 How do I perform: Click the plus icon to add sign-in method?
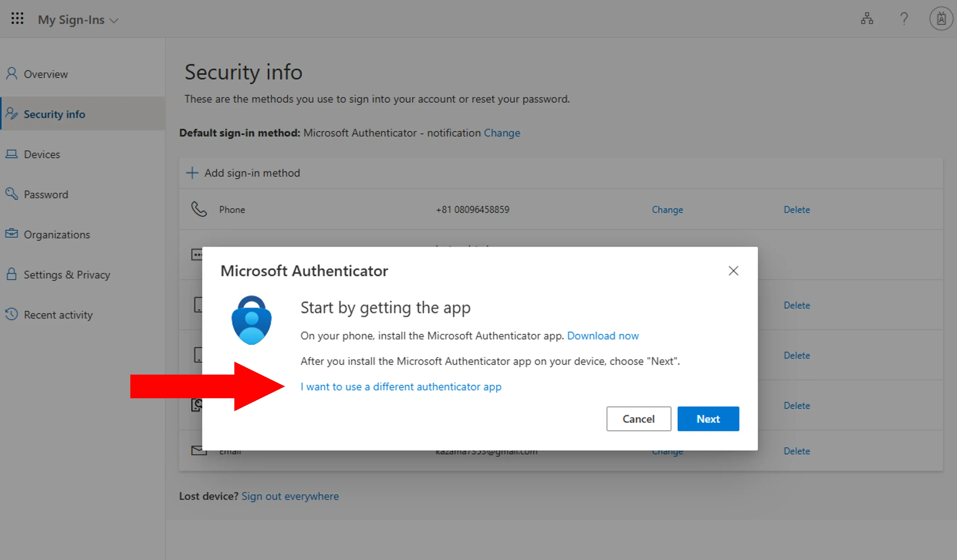(192, 173)
